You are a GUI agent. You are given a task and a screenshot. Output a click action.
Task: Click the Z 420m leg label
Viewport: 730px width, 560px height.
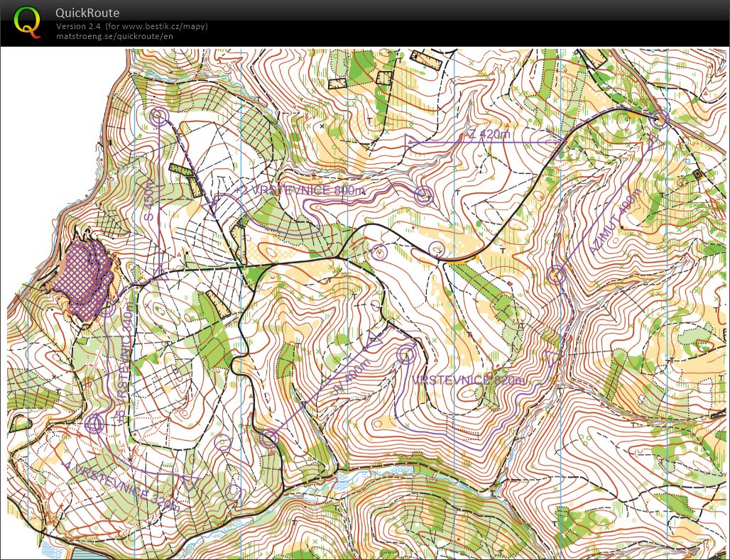tap(489, 133)
